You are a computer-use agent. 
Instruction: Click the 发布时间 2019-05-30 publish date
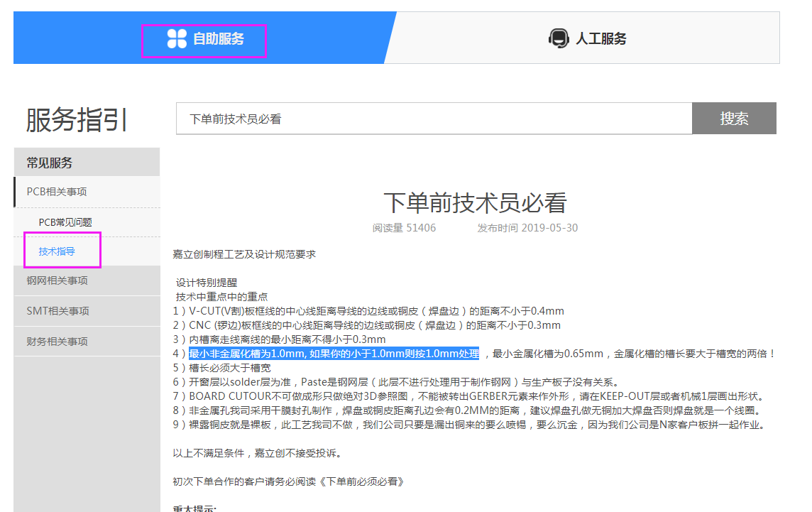click(x=527, y=228)
